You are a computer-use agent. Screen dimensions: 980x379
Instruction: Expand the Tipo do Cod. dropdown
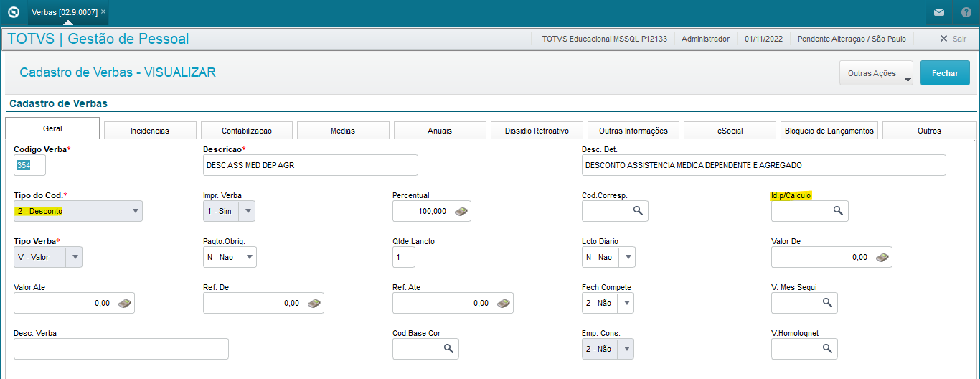134,211
